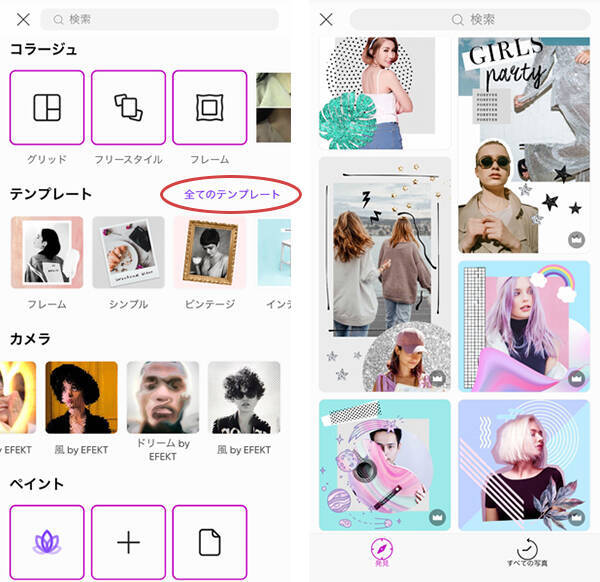Click the search field in the right template screen
The height and width of the screenshot is (582, 600).
(470, 19)
